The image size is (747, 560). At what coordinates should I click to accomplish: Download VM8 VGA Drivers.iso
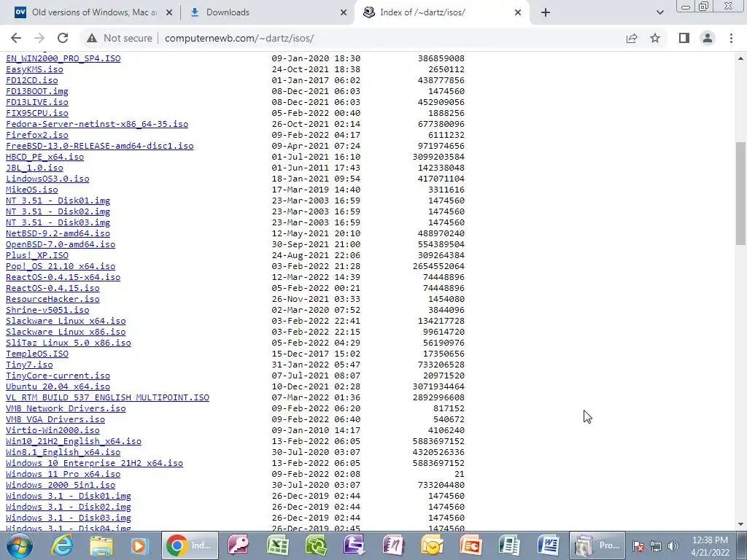pos(55,419)
